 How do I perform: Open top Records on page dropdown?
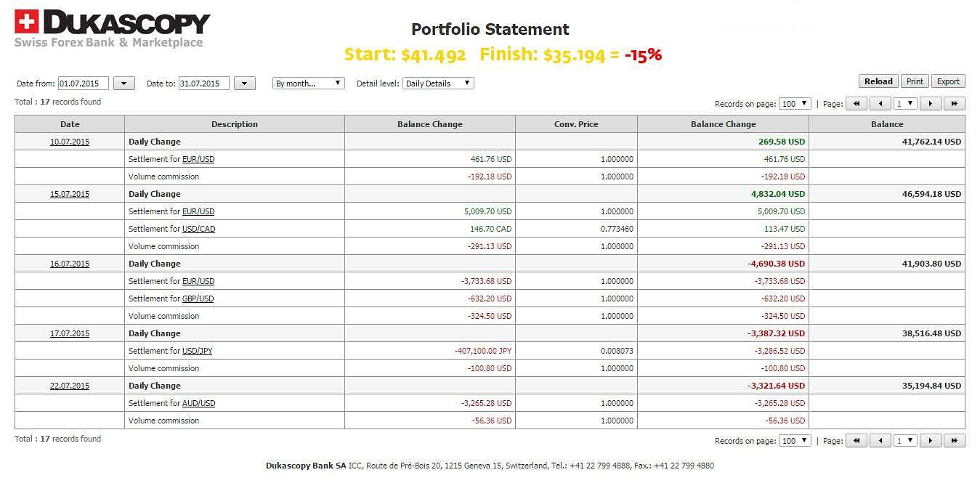pyautogui.click(x=795, y=104)
